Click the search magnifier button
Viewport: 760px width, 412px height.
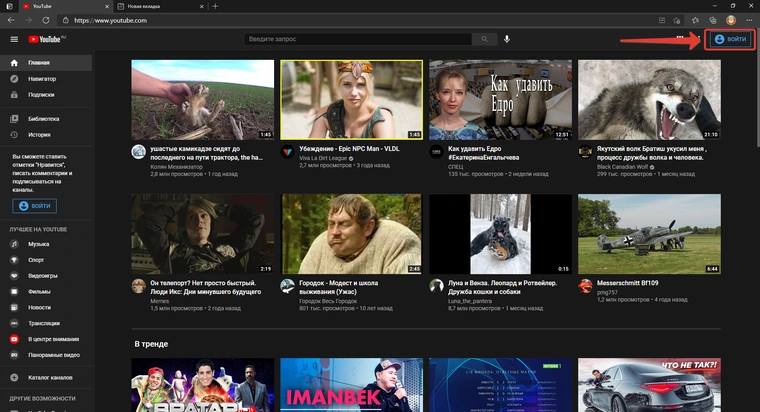(485, 39)
